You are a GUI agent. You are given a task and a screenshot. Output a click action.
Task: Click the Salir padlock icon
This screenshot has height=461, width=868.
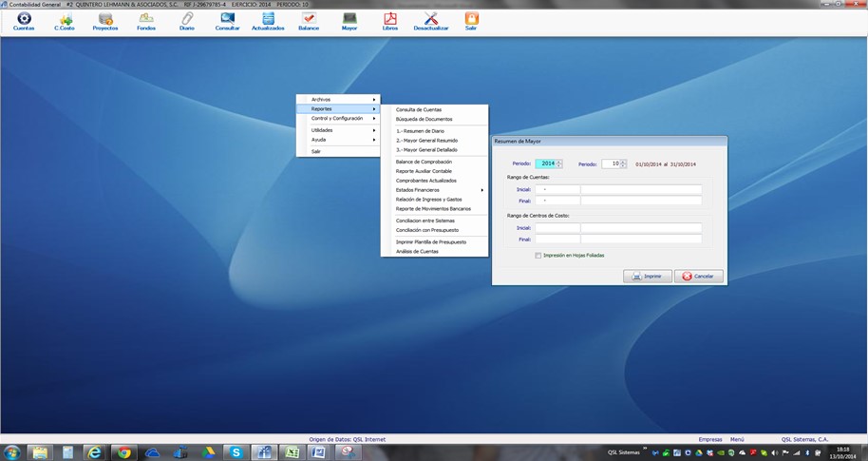(x=471, y=21)
